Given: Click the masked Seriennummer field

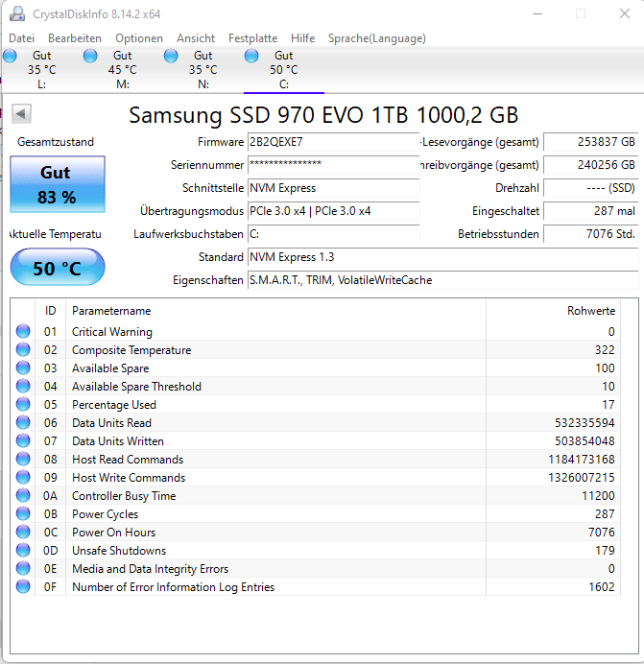Looking at the screenshot, I should point(333,165).
